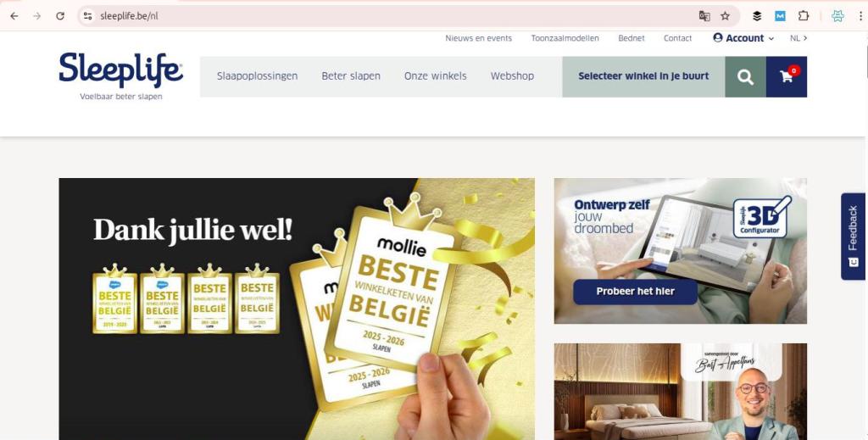Screen dimensions: 868x440
Task: Bookmark page with the star icon
Action: coord(726,16)
